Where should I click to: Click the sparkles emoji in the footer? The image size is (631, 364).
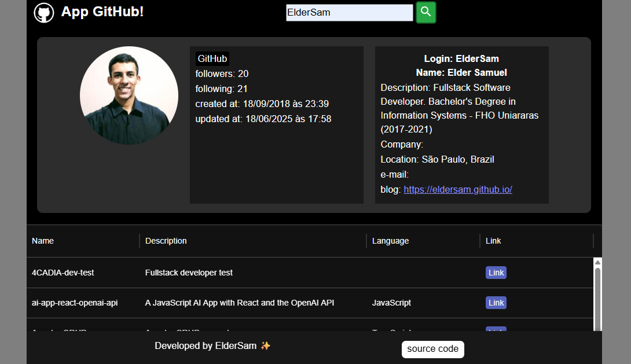point(266,345)
